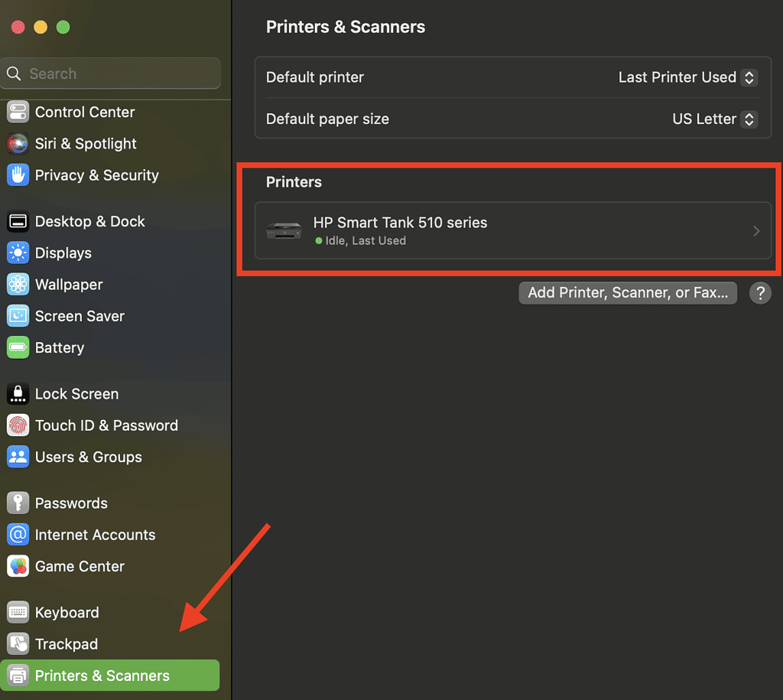Select Users & Groups in sidebar

click(x=88, y=457)
